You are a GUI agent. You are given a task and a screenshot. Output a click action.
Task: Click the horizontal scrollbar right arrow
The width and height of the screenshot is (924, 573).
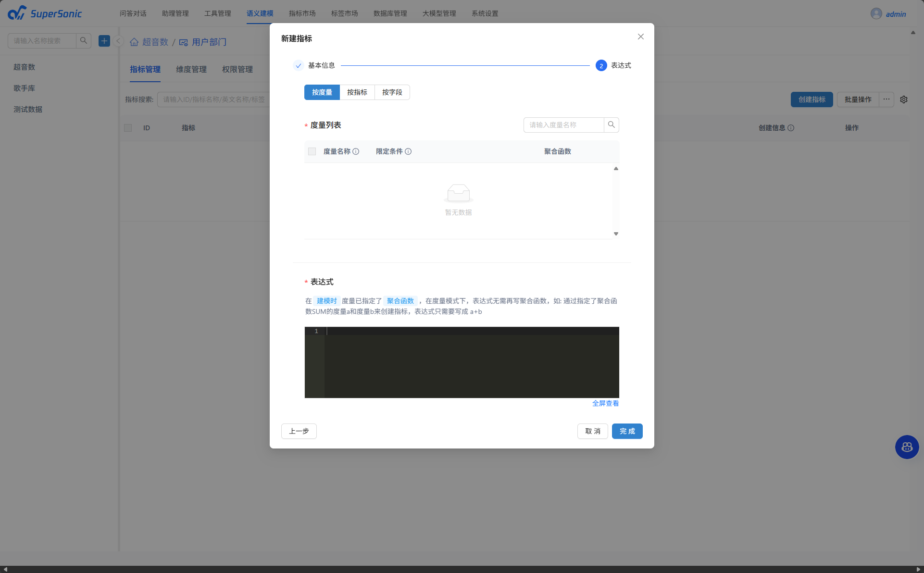pyautogui.click(x=918, y=570)
